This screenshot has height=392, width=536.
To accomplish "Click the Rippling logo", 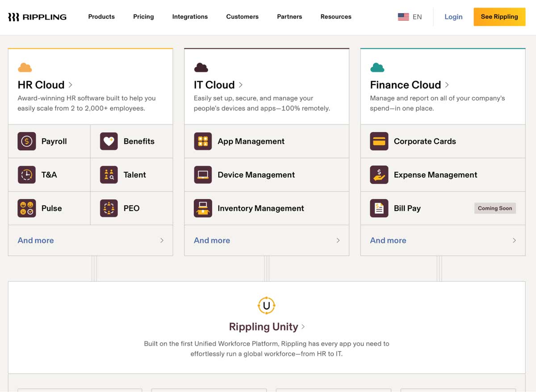I will coord(37,17).
